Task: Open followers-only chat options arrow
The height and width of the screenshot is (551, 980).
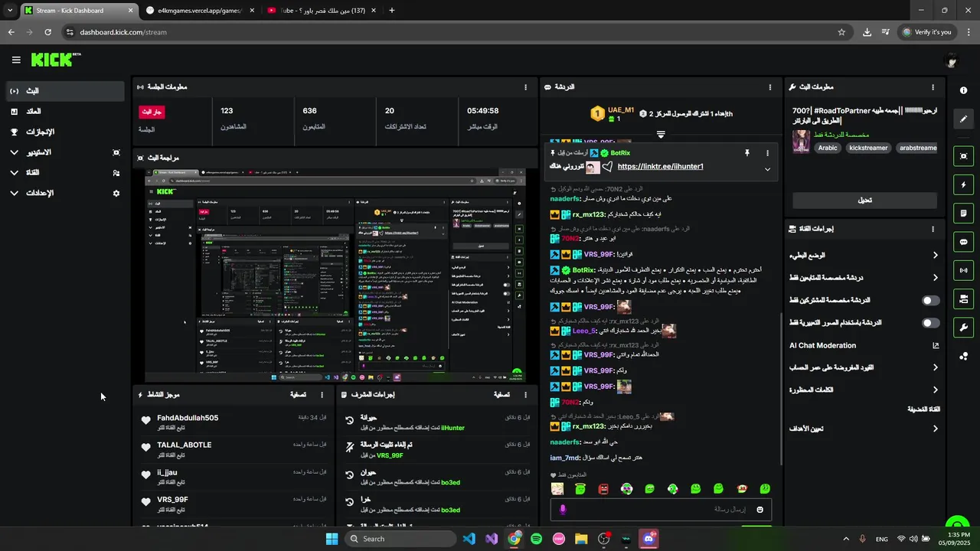Action: (x=936, y=278)
